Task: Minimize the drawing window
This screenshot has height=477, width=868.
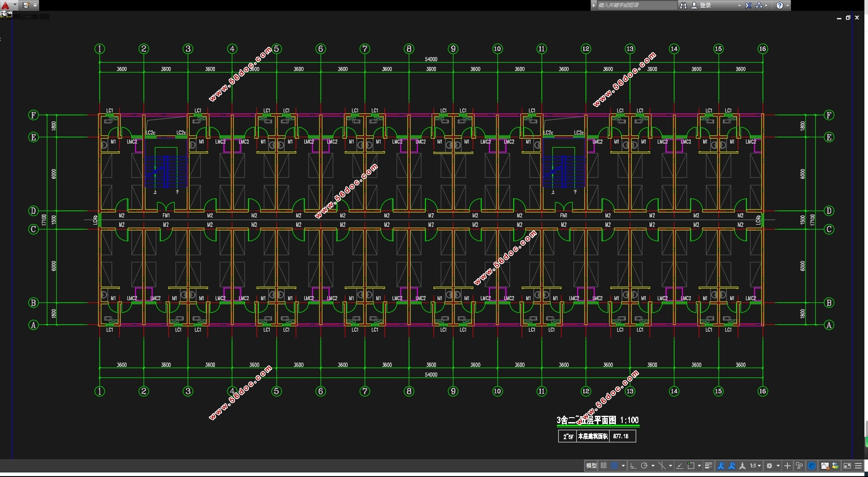Action: (839, 18)
